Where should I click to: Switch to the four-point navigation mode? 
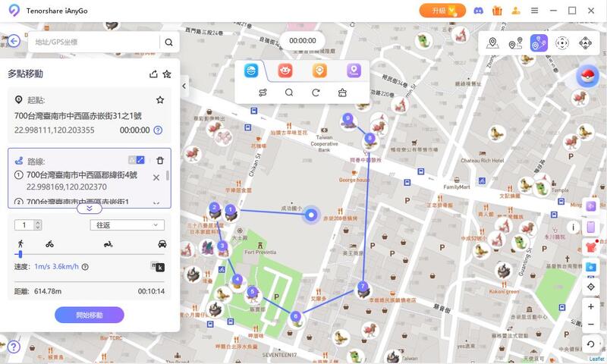(585, 43)
